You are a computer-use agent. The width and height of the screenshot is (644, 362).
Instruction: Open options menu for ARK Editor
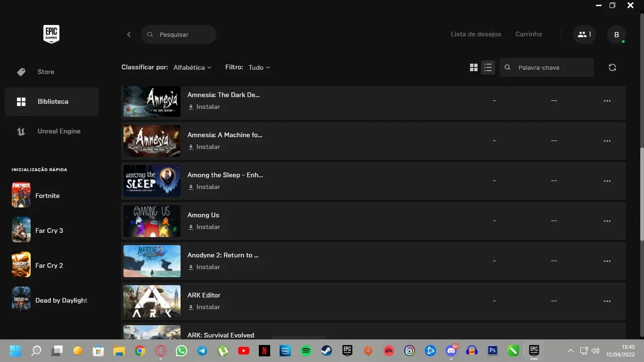tap(607, 301)
